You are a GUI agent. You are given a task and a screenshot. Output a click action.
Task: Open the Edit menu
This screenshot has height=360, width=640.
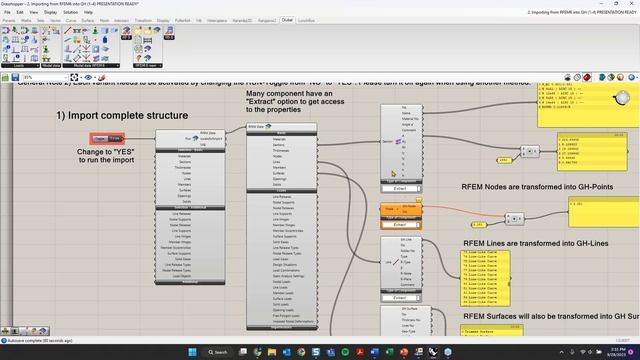coord(20,12)
